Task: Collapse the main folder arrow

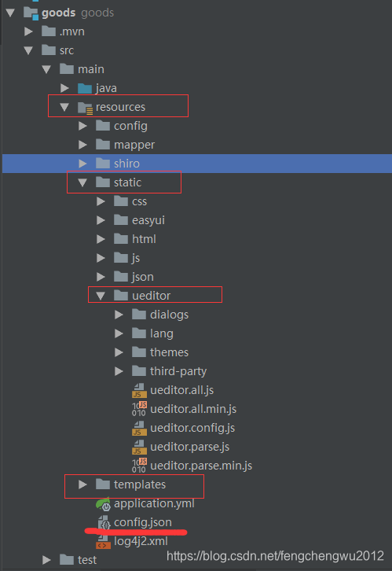Action: pos(46,69)
